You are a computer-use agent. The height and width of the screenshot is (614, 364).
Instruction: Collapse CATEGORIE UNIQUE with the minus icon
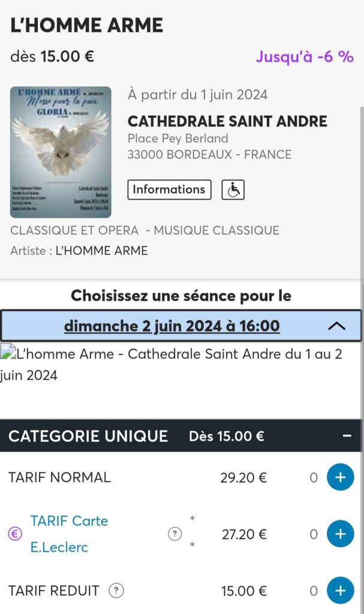point(347,436)
